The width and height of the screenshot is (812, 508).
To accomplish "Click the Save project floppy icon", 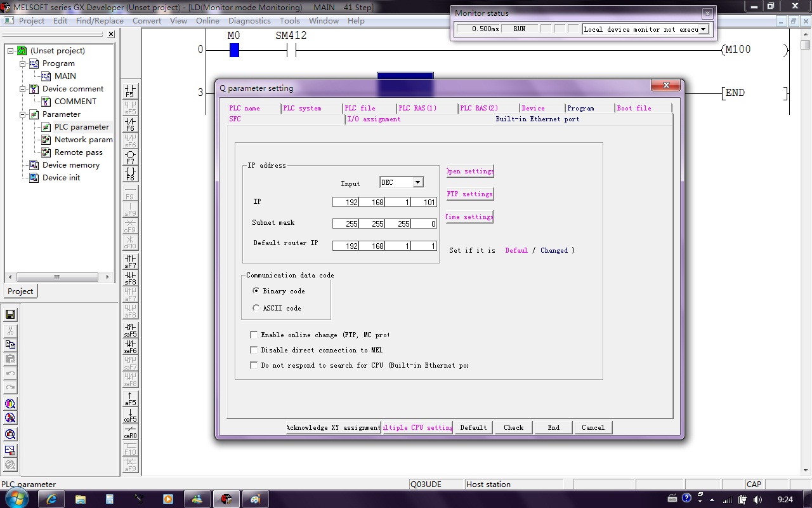I will click(10, 314).
